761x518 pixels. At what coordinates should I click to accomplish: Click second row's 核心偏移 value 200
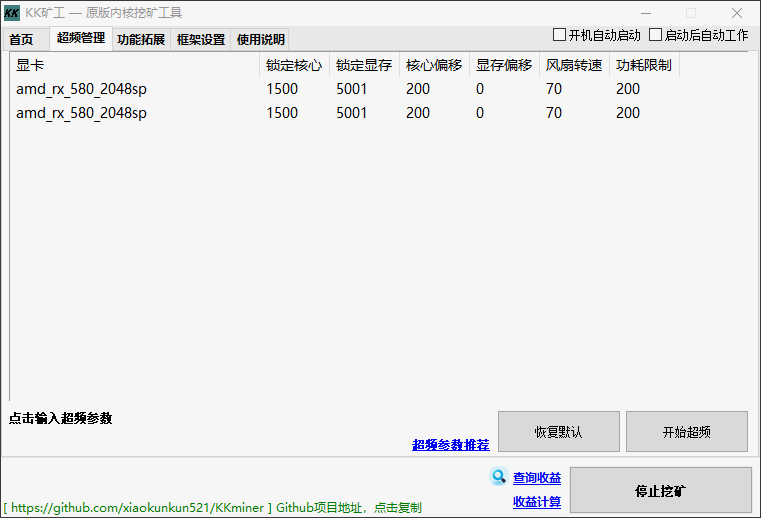pos(418,113)
